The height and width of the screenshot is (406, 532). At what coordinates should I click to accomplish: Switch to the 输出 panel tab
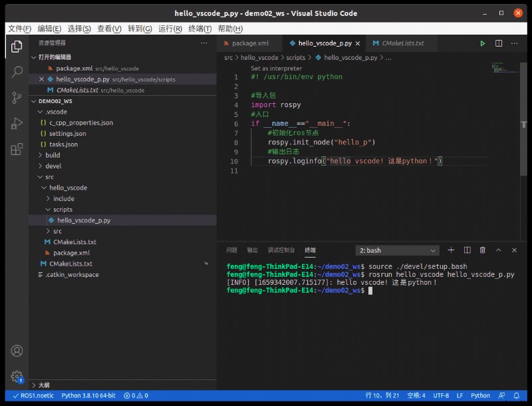click(x=253, y=250)
